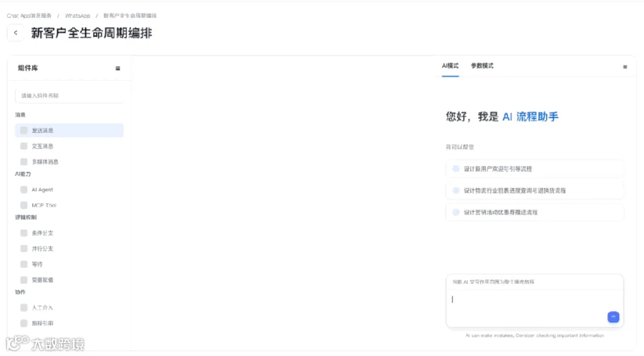Focus the 请输入组件名称 search field
Screen dimensions: 644x356
pos(69,96)
